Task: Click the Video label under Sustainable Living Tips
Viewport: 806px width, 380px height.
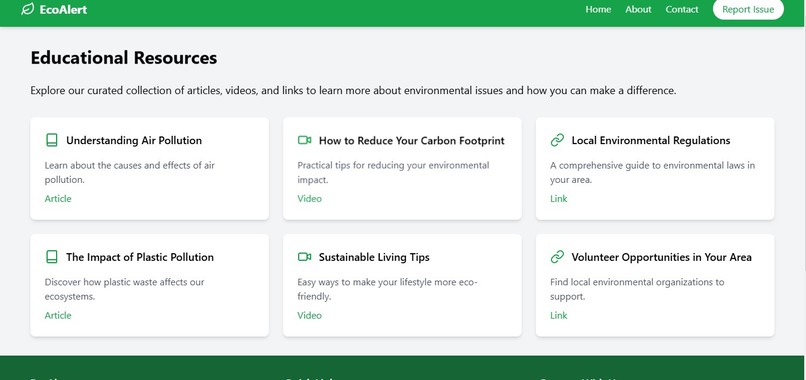Action: click(309, 315)
